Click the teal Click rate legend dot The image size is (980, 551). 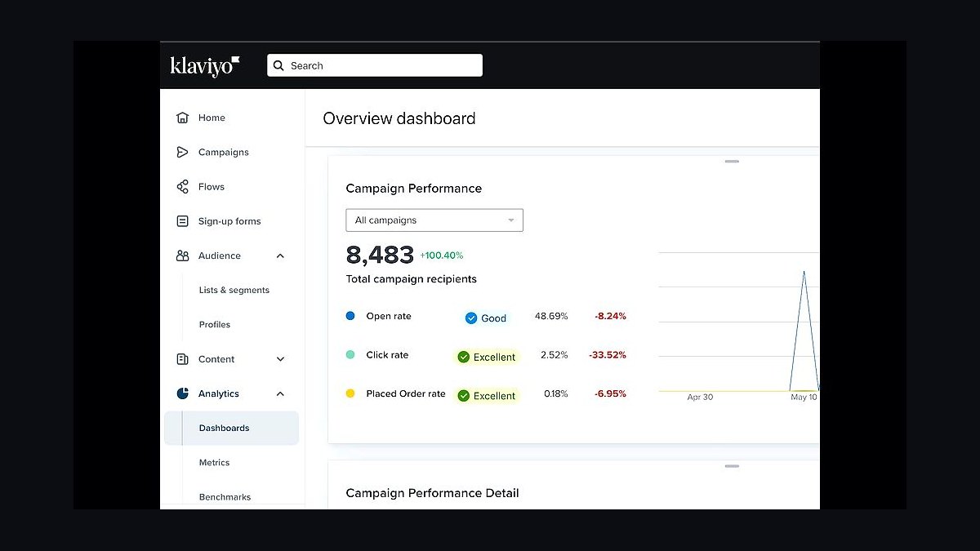[x=350, y=354]
